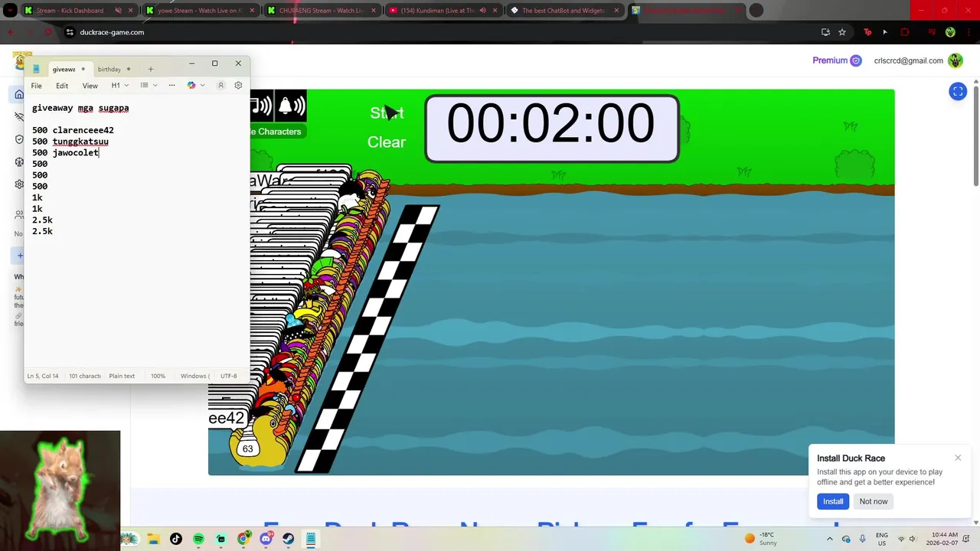Click Plain text in Notepad status bar
Screen dimensions: 980x551
tap(122, 376)
